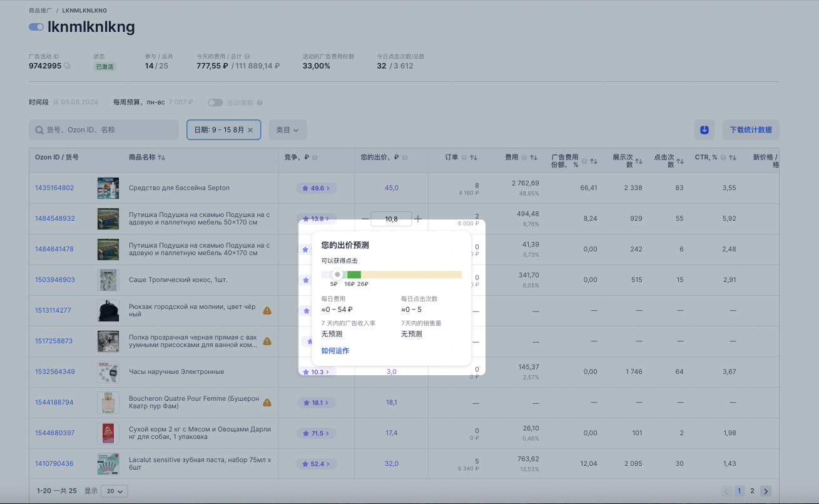Go to next page arrow
The image size is (819, 504).
[766, 491]
